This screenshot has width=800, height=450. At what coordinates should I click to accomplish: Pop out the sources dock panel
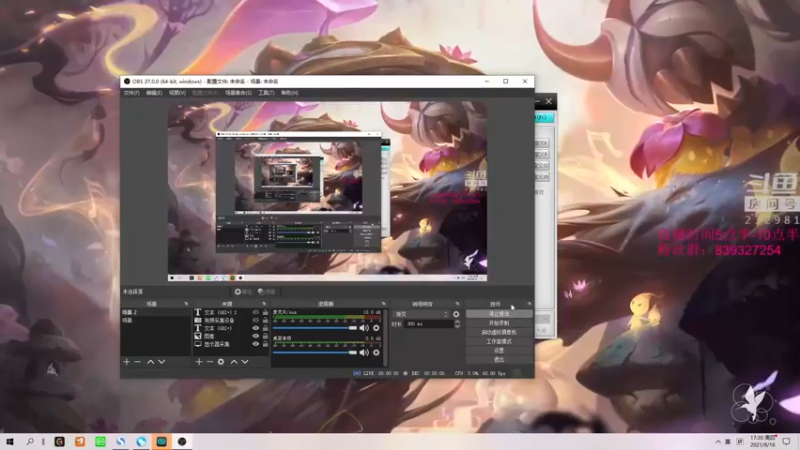(x=264, y=304)
